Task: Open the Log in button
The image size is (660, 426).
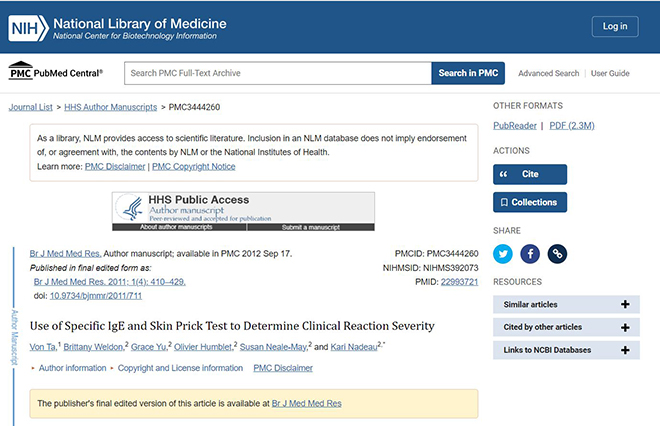Action: click(615, 27)
